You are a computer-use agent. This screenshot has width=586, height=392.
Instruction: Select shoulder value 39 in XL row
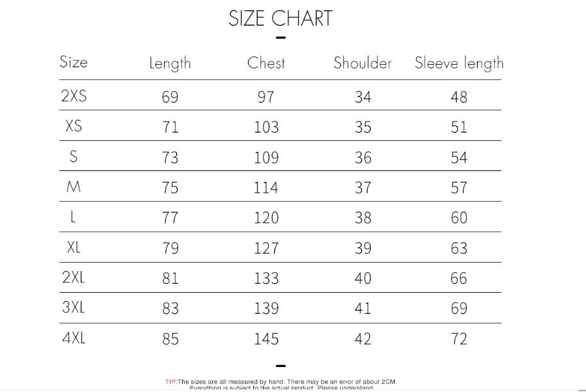[363, 248]
